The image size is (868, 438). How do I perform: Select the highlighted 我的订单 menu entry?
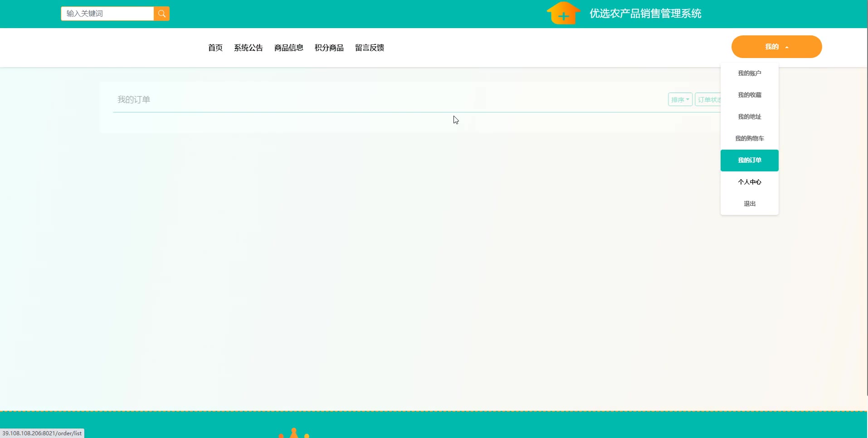tap(749, 161)
